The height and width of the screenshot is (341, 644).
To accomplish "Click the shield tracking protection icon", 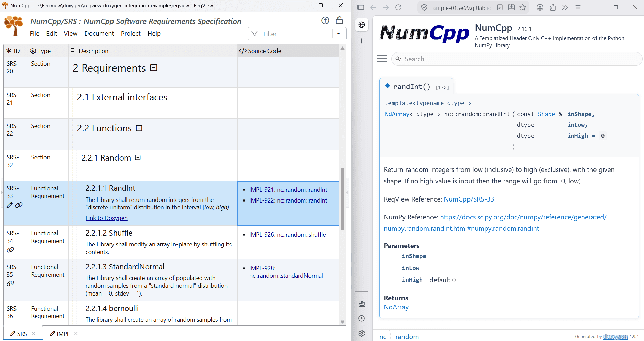I will click(425, 7).
